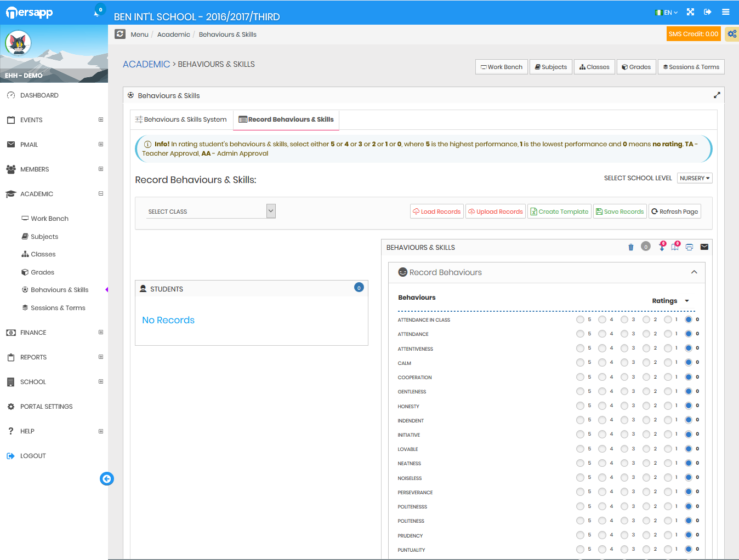
Task: Click the notification bell in the header
Action: [97, 13]
